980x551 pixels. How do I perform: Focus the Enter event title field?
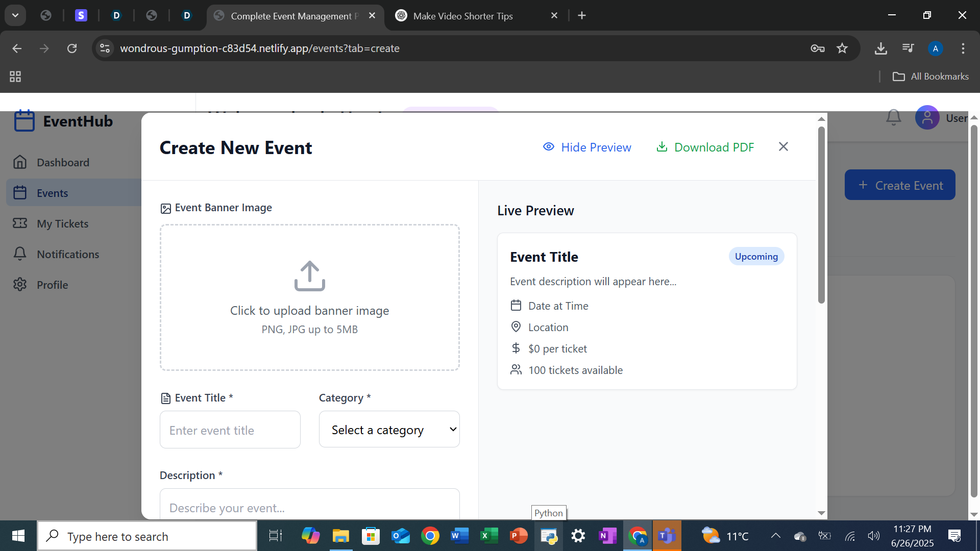pos(230,430)
